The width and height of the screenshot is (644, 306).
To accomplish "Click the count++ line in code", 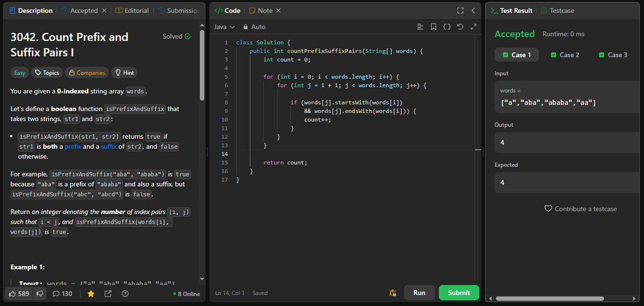I will point(317,120).
